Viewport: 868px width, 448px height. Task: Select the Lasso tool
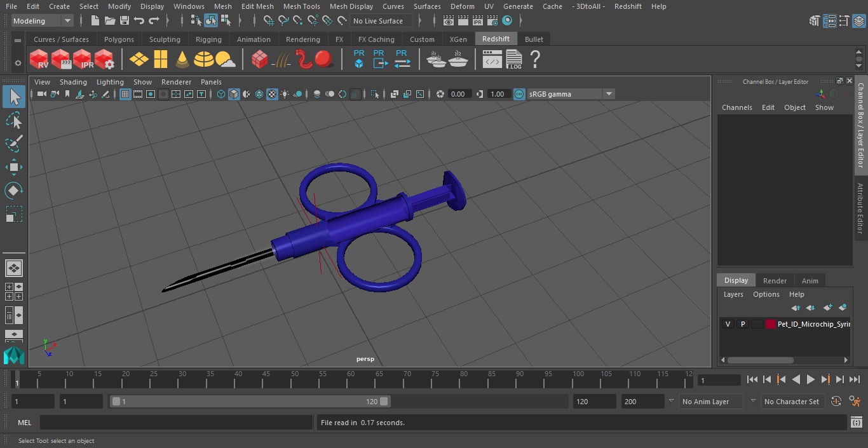(x=14, y=120)
